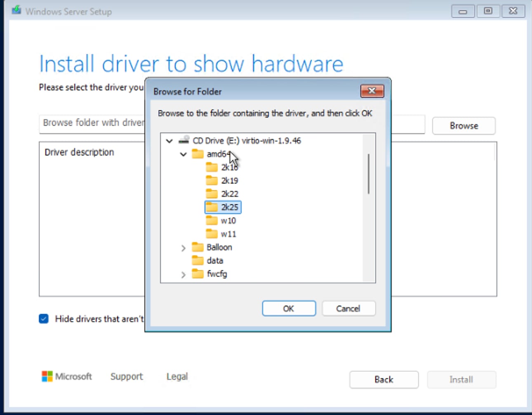Select CD Drive (E:) virtio-win-1.9.46 label
This screenshot has width=532, height=415.
[247, 141]
